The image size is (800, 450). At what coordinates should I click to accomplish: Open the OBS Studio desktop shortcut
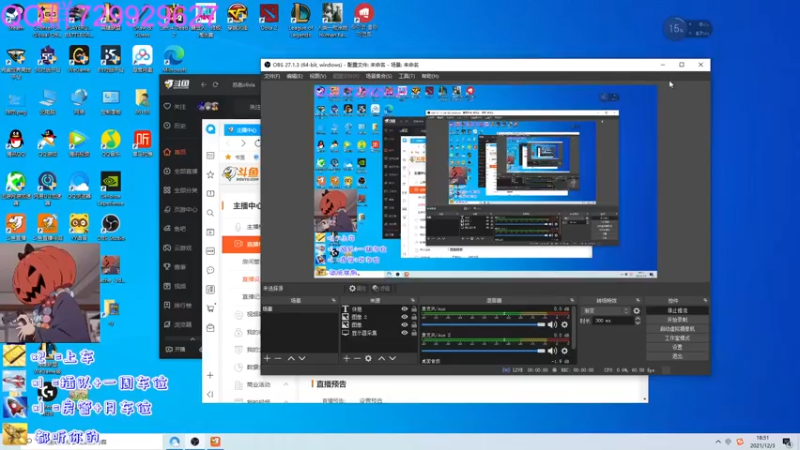(x=111, y=227)
